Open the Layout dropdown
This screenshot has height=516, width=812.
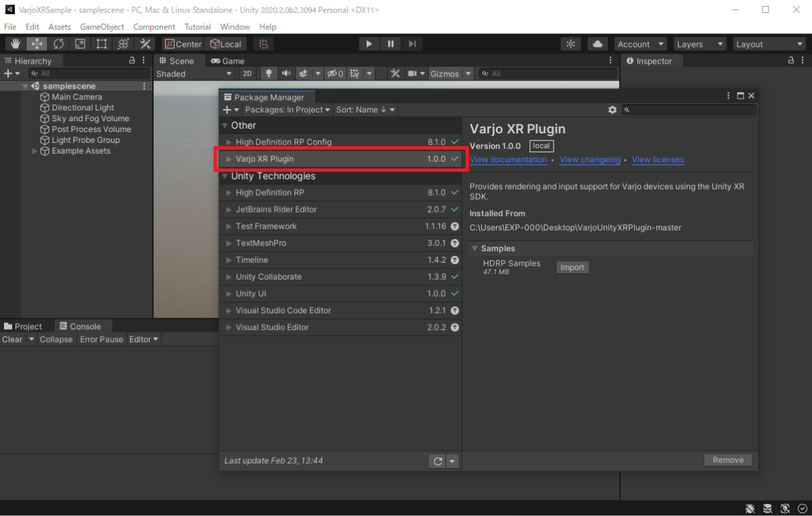pos(769,44)
